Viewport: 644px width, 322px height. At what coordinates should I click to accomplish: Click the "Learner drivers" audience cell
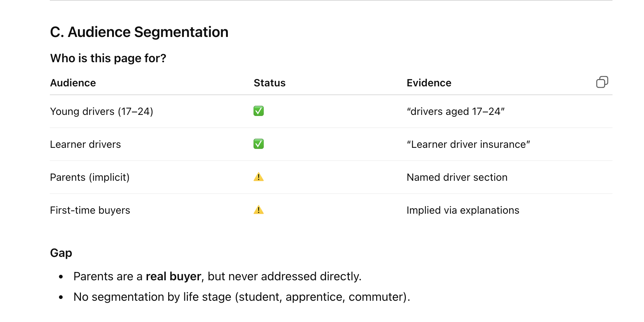[x=85, y=145]
